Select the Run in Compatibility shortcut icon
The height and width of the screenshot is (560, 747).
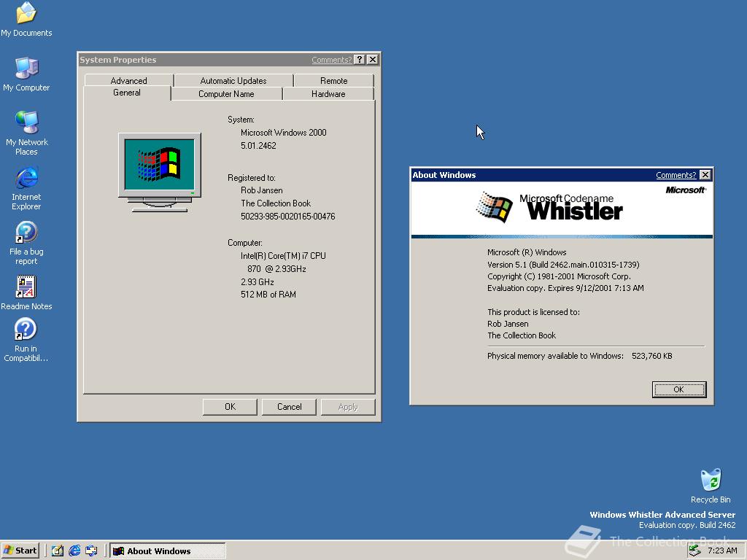click(x=26, y=340)
